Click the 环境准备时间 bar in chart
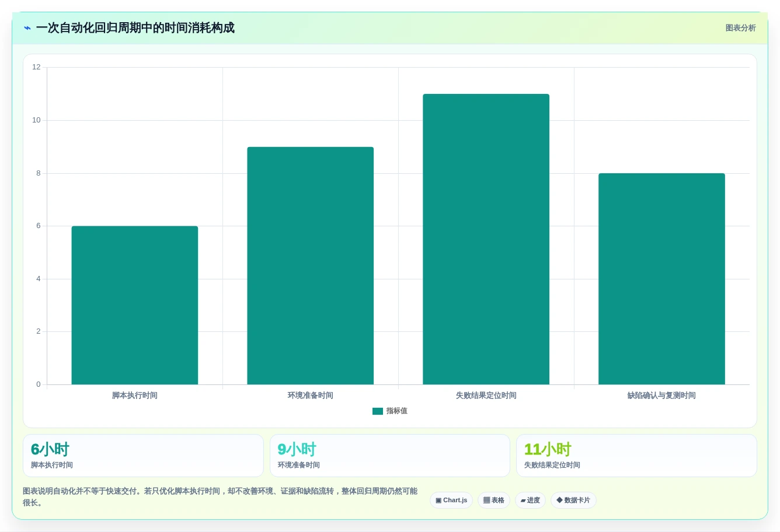Screen dimensions: 780x532 click(x=311, y=265)
